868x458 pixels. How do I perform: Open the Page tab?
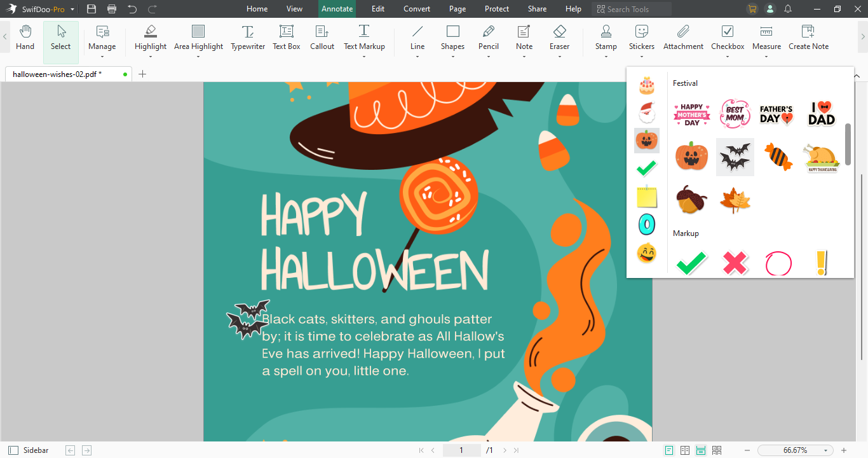pos(458,9)
